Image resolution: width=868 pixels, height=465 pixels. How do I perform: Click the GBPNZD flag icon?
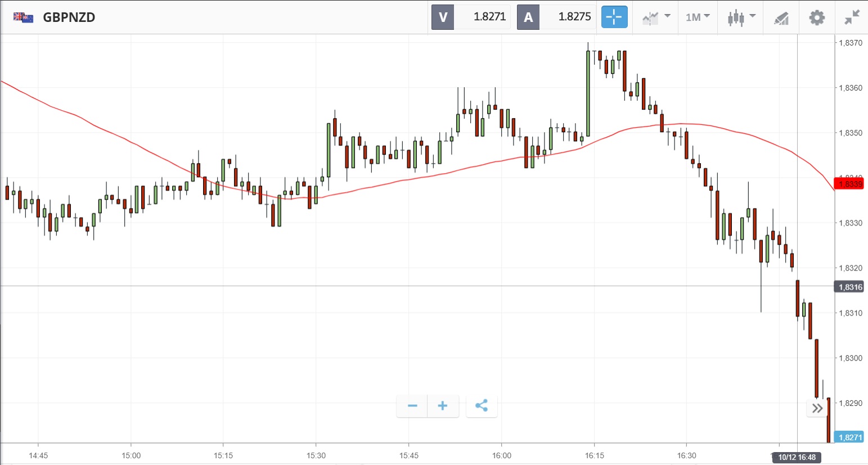(24, 17)
